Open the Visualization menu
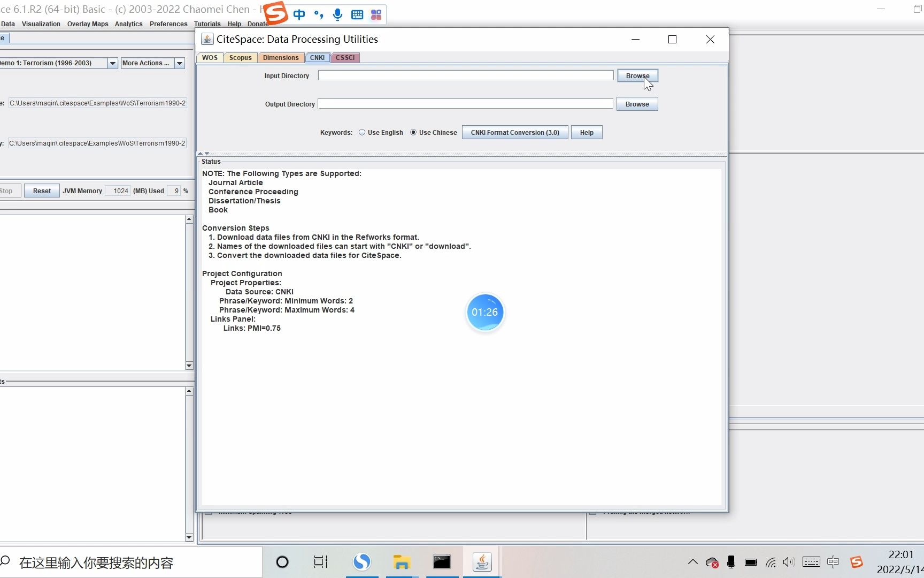The image size is (924, 578). click(41, 24)
